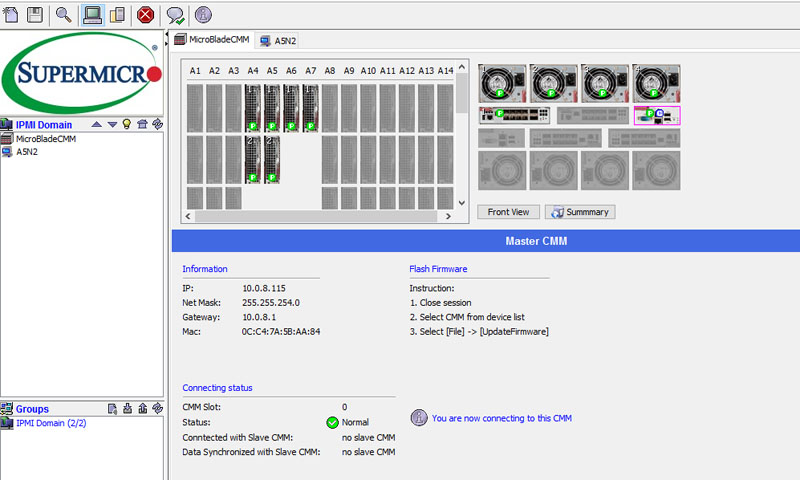This screenshot has height=480, width=800.
Task: Click the computer monitor console icon
Action: (x=92, y=14)
